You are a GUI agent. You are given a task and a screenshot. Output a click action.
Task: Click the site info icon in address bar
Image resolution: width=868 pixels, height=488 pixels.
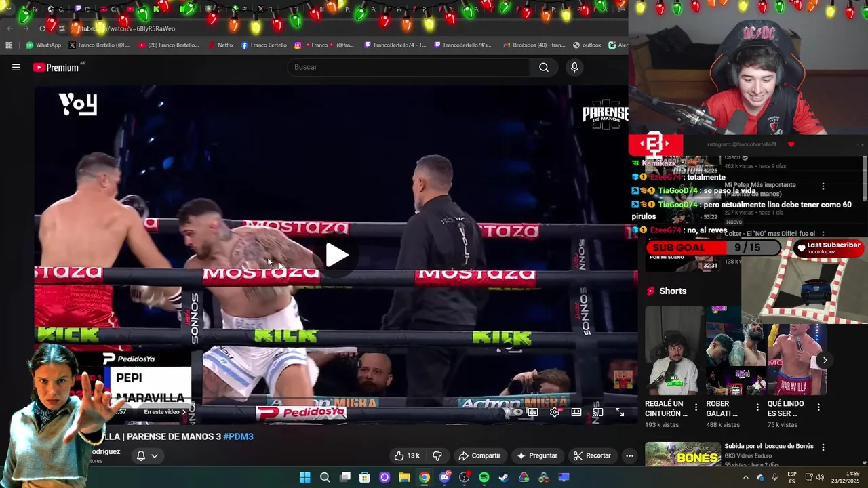pyautogui.click(x=62, y=28)
